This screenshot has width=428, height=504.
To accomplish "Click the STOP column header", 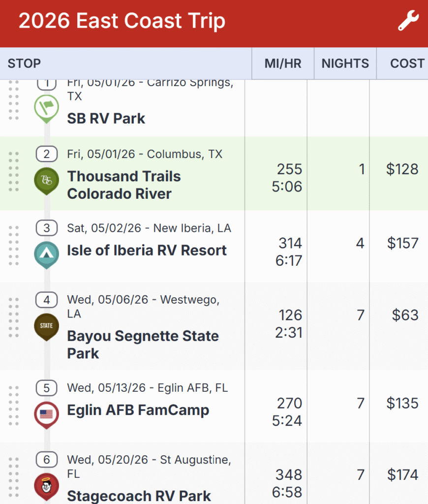I will (x=24, y=63).
